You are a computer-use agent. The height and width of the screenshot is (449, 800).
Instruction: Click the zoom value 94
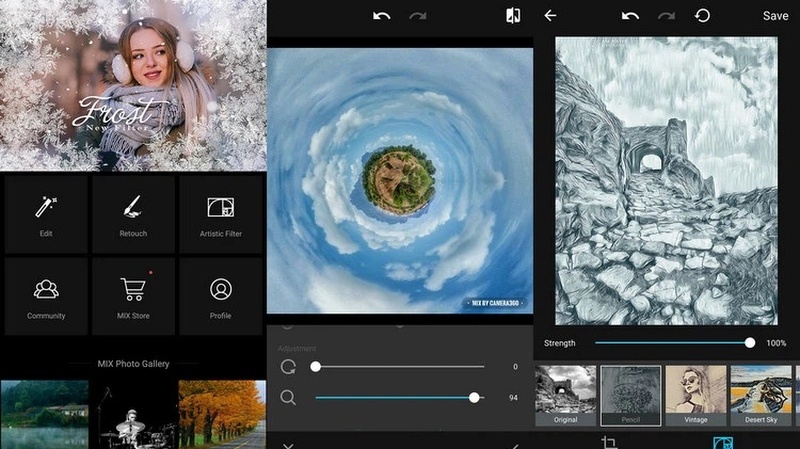coord(514,398)
